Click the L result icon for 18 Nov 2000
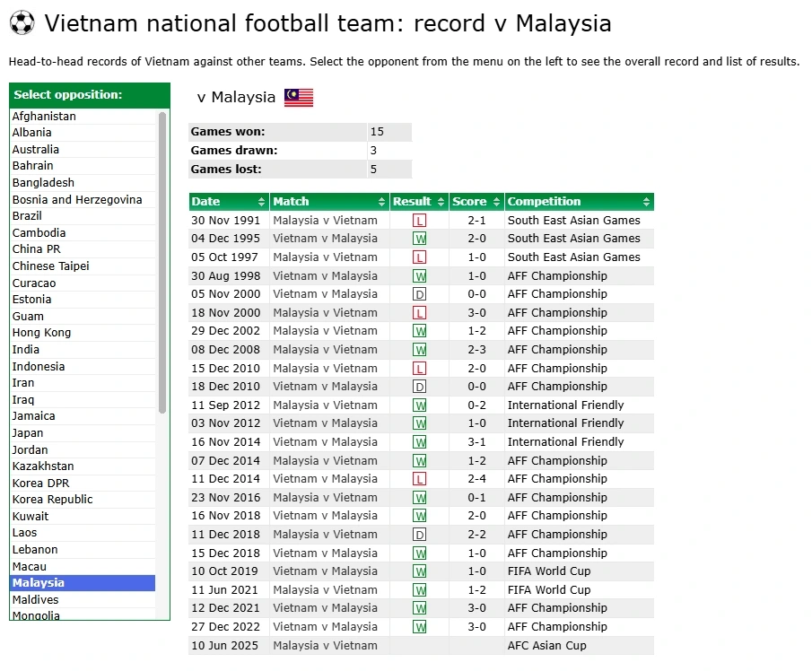 pyautogui.click(x=420, y=313)
